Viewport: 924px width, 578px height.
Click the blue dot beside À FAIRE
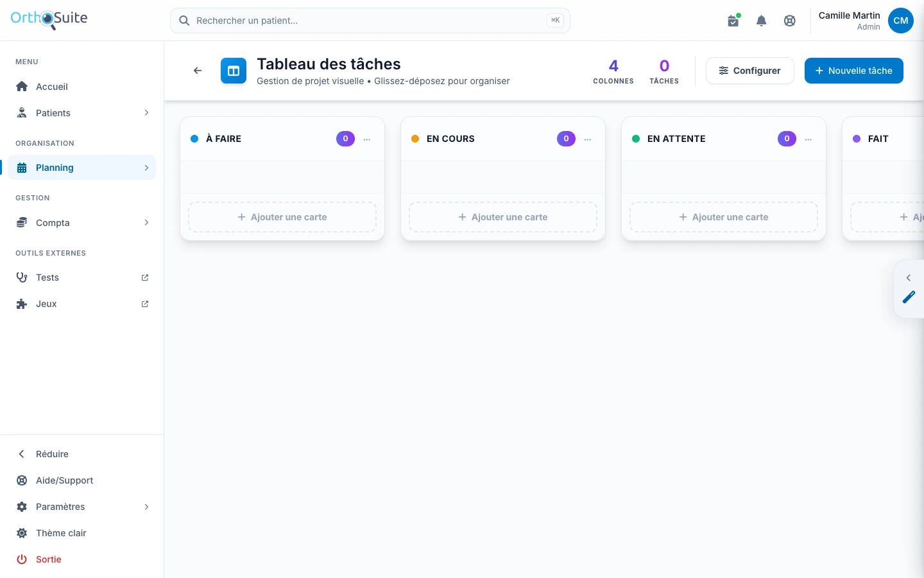click(194, 139)
